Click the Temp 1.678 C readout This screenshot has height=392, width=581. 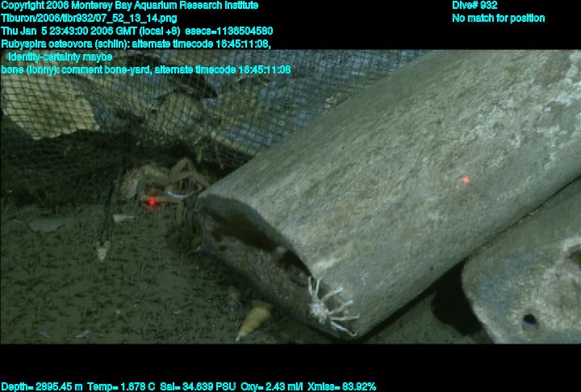coord(122,387)
